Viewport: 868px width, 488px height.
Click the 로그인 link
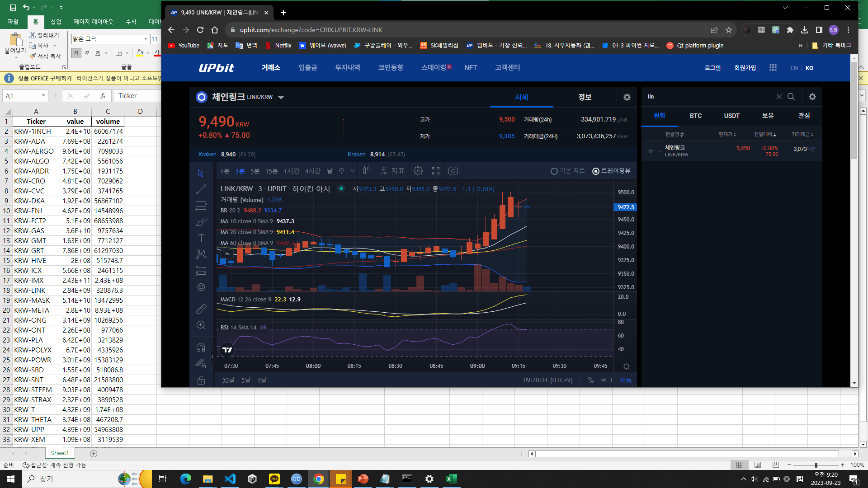coord(712,68)
